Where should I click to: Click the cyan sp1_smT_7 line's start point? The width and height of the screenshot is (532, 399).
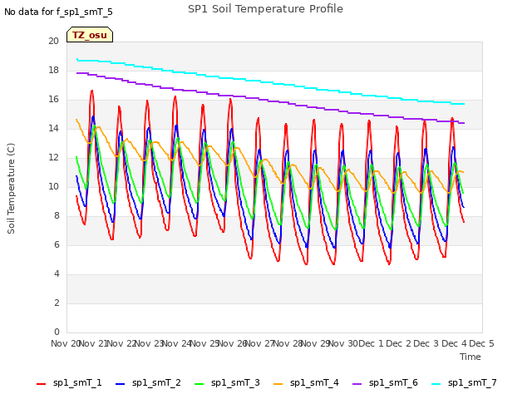coord(77,59)
